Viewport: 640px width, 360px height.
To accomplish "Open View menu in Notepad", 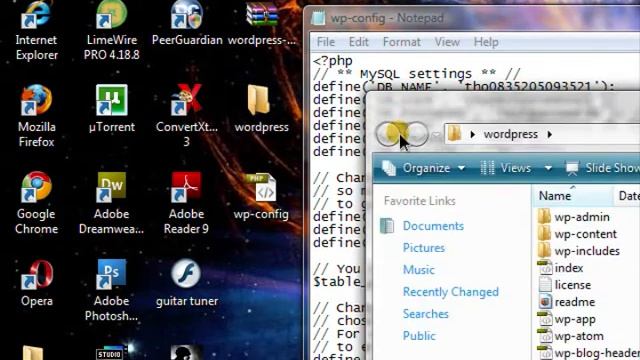I will (x=447, y=42).
